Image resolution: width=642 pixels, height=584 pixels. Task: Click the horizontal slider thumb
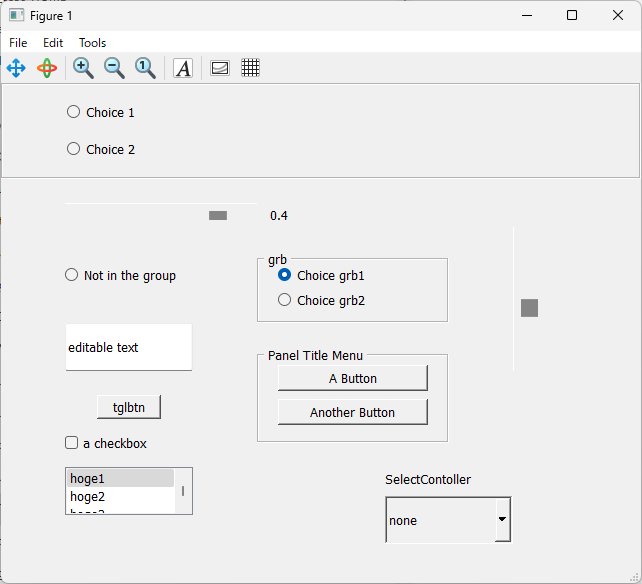tap(218, 215)
